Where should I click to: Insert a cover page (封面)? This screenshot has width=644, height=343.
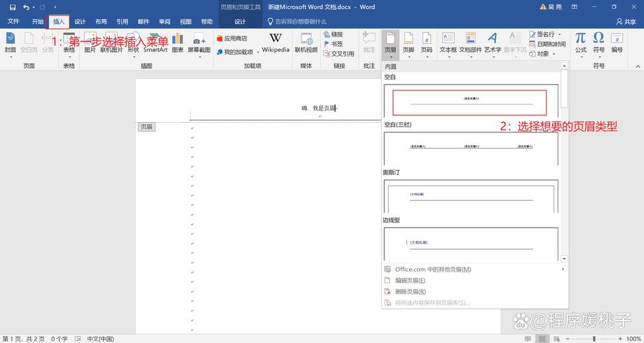pos(10,44)
